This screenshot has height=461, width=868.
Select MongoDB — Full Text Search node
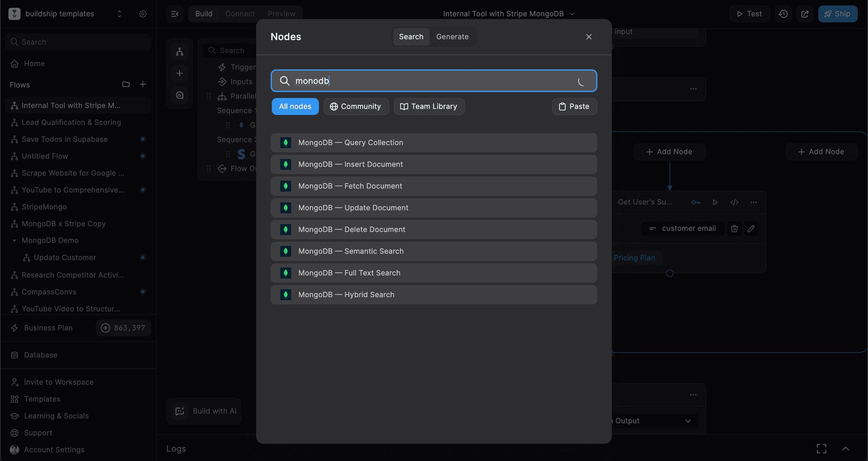coord(434,273)
